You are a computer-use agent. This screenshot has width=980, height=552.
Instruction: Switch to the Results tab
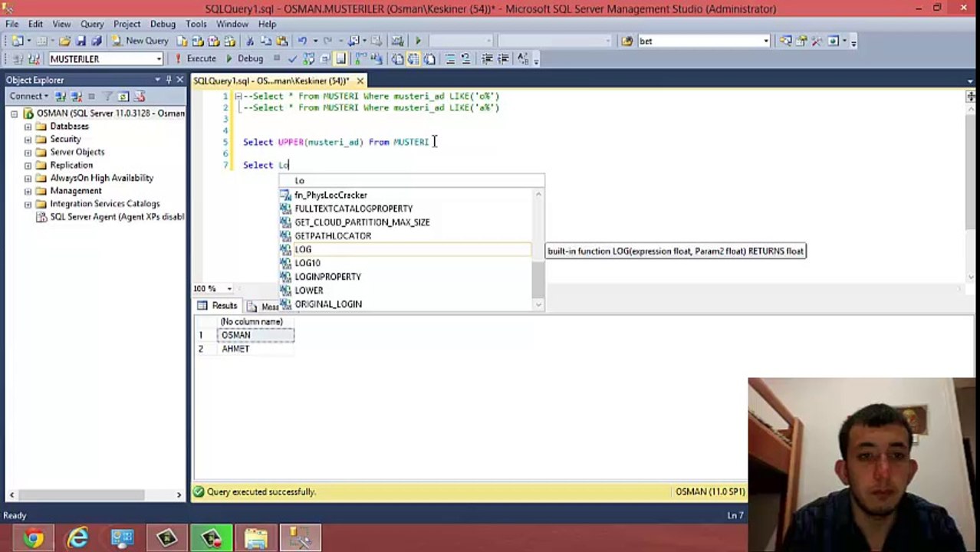click(218, 306)
